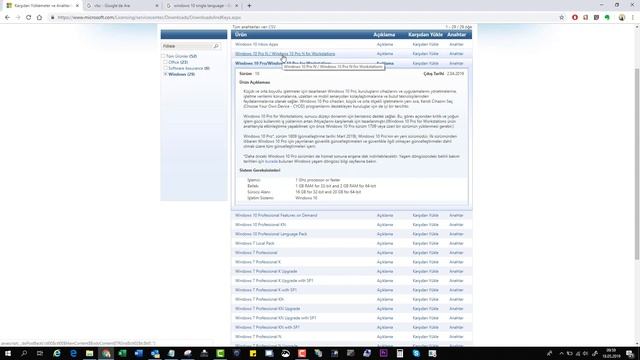Screen dimensions: 640x360
Task: Expand the Windows 7 Local Pack row
Action: coord(255,243)
